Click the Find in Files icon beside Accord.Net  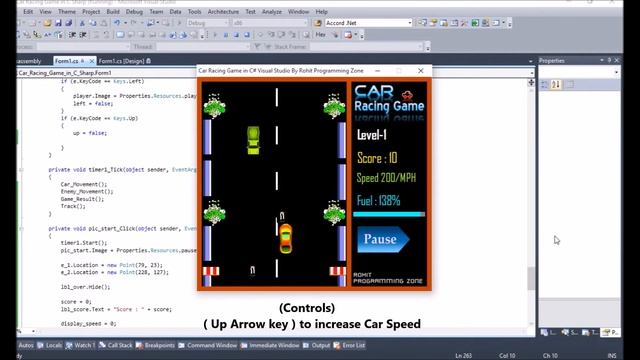318,23
